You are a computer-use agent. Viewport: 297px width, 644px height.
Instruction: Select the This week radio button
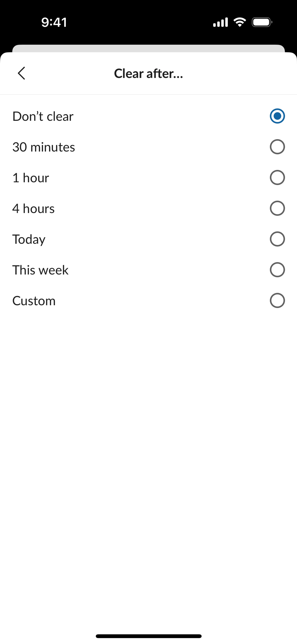[x=277, y=270]
